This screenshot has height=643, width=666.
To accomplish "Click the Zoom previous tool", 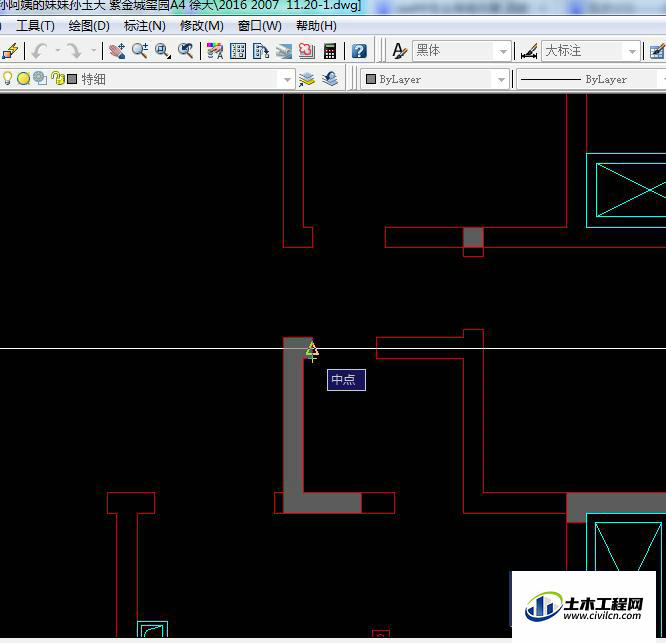I will coord(186,51).
